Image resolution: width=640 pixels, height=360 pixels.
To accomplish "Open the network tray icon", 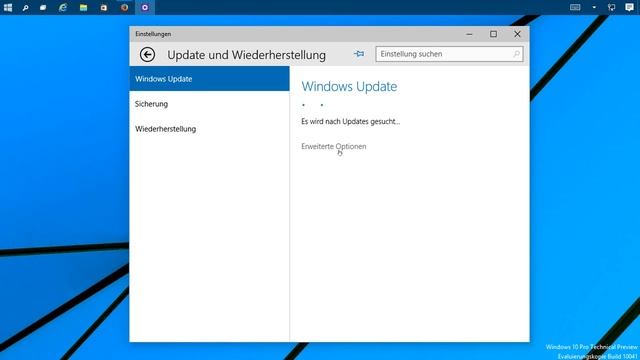I will (x=611, y=7).
